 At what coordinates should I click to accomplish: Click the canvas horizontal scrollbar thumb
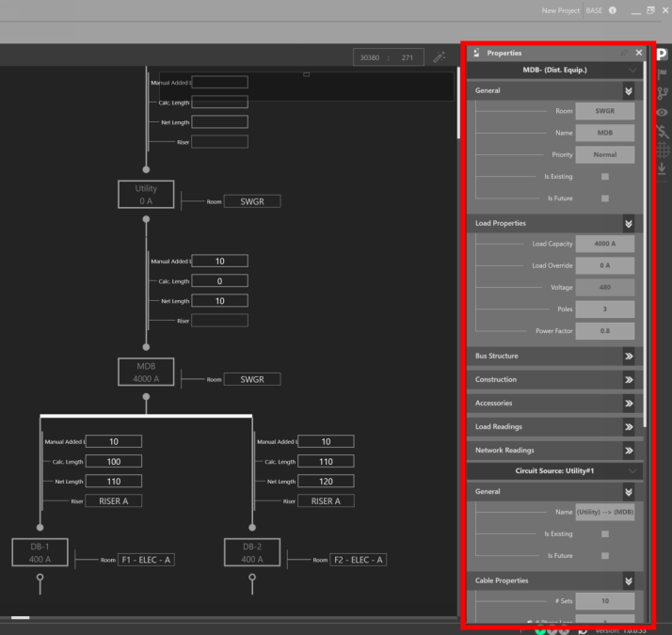20,617
